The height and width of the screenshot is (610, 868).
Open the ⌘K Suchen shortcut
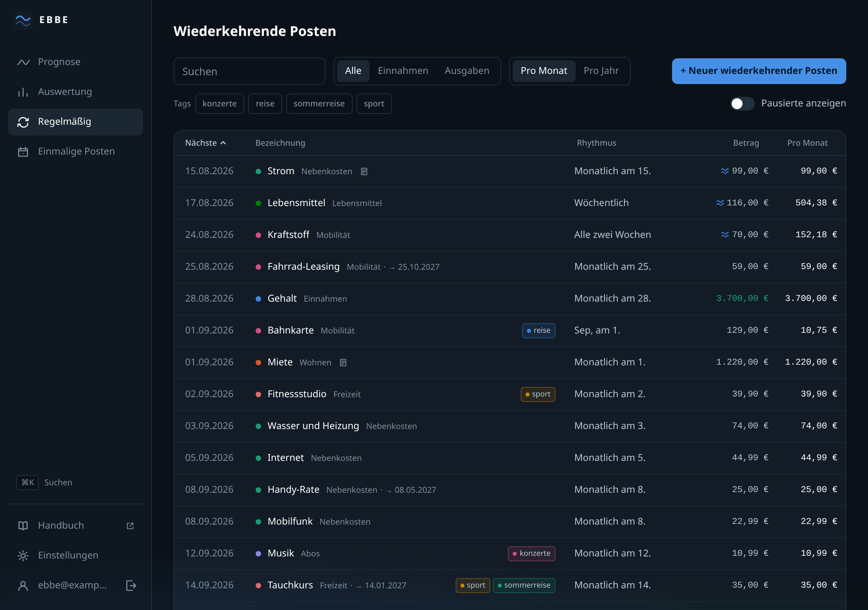point(45,483)
